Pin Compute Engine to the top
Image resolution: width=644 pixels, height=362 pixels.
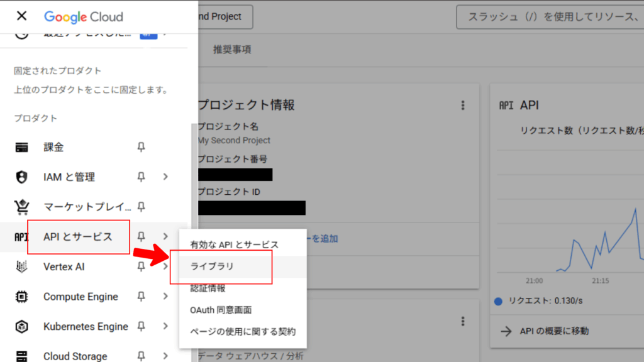(x=142, y=297)
